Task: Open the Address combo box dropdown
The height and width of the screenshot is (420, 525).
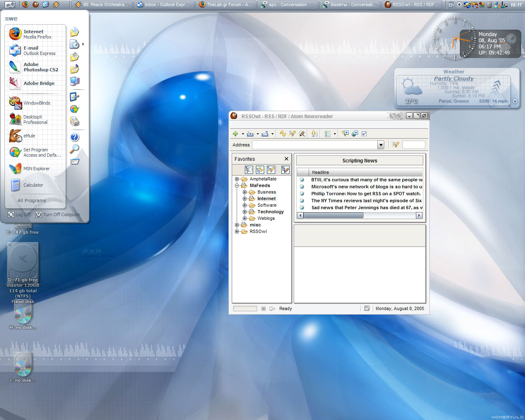Action: (x=381, y=145)
